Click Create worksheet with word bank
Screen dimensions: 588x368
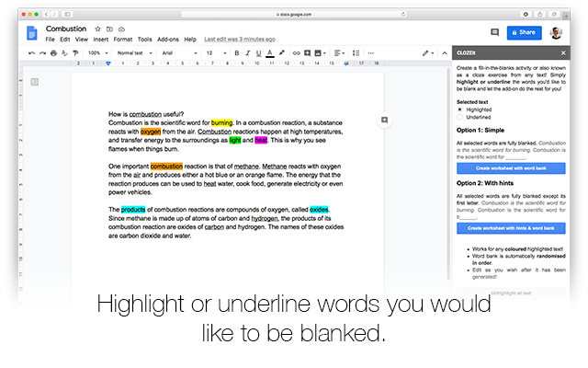pyautogui.click(x=511, y=167)
